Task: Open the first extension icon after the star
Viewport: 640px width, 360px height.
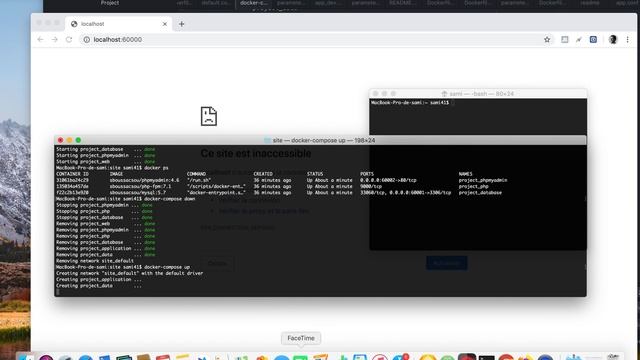Action: coord(564,40)
